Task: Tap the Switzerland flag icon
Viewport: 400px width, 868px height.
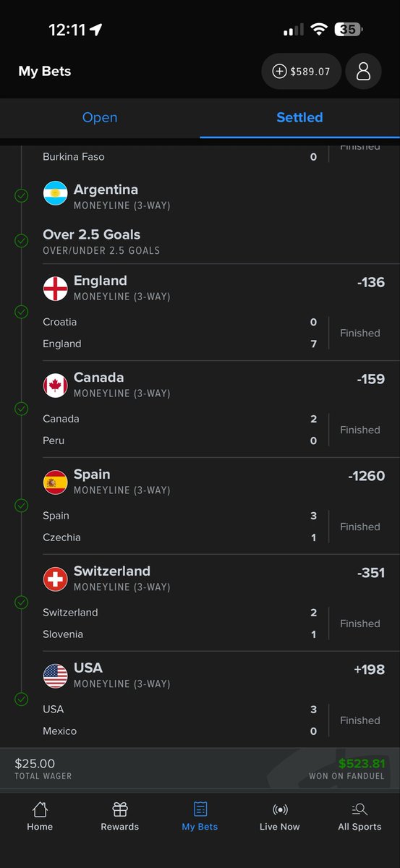Action: pyautogui.click(x=56, y=579)
